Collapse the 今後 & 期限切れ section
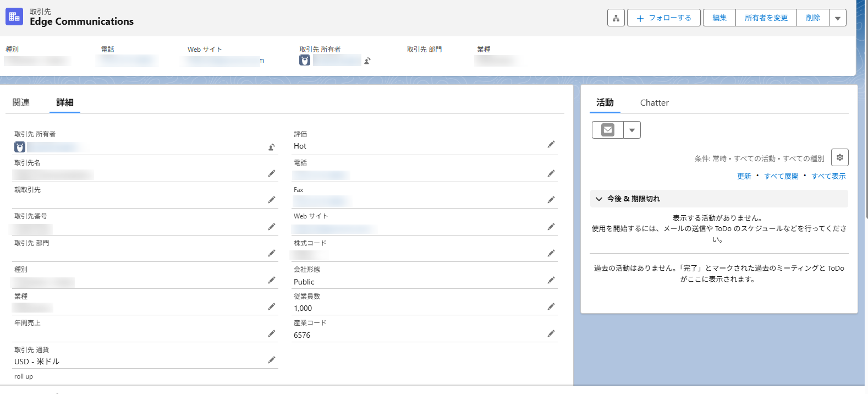Screen dimensions: 868x394 [599, 199]
